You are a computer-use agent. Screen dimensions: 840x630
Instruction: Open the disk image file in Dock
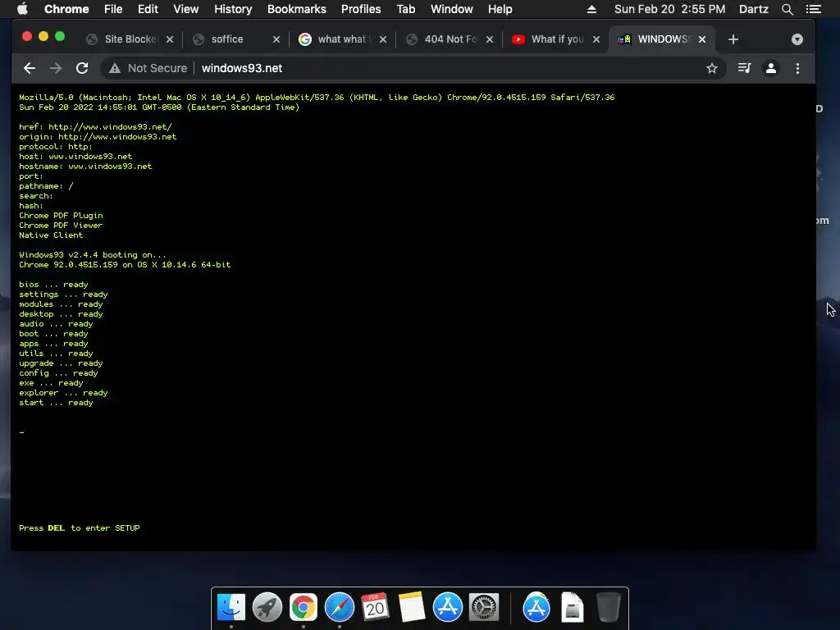[572, 607]
